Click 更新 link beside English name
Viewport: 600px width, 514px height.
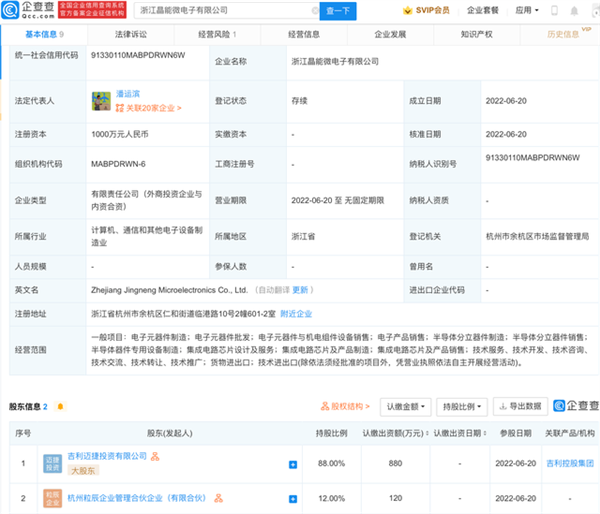[300, 290]
